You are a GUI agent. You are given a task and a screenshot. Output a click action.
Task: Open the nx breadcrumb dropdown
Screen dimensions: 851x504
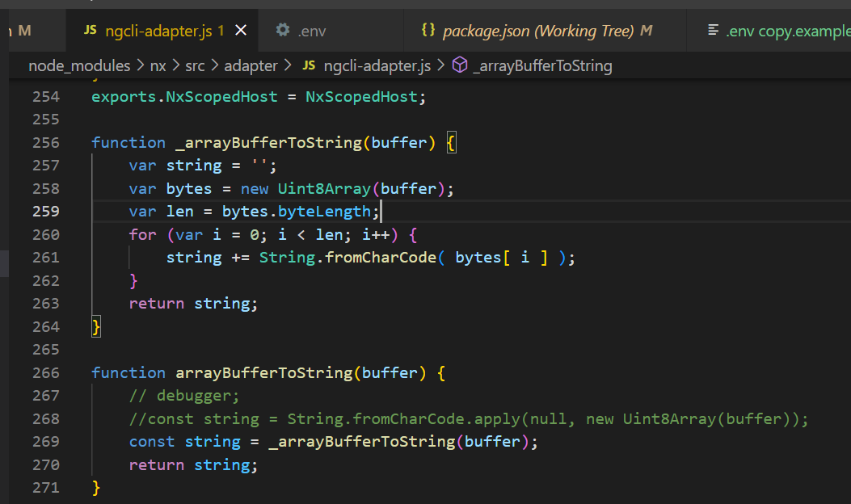pyautogui.click(x=158, y=65)
